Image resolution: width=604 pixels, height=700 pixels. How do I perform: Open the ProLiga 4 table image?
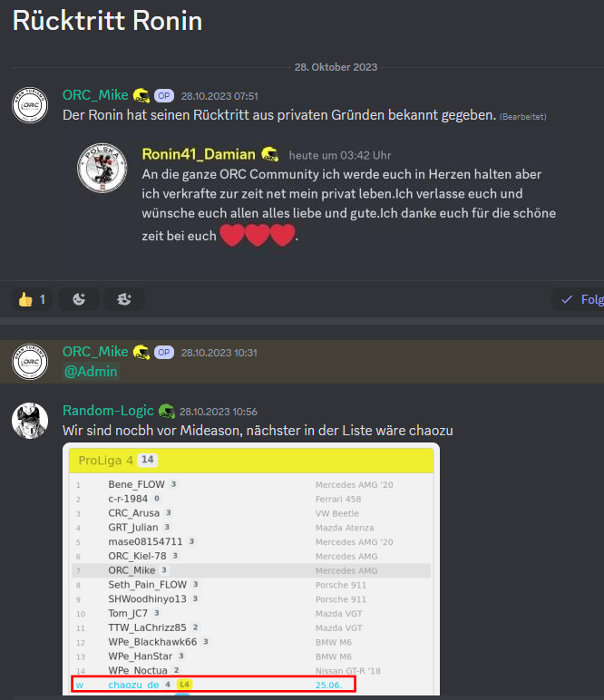(251, 569)
